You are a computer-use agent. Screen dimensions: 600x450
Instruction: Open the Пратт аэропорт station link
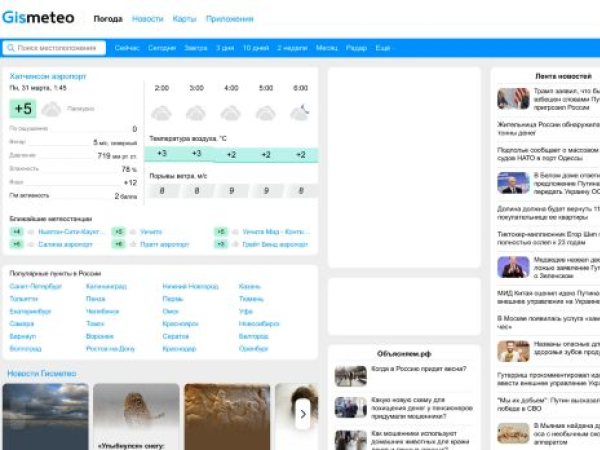(x=165, y=245)
